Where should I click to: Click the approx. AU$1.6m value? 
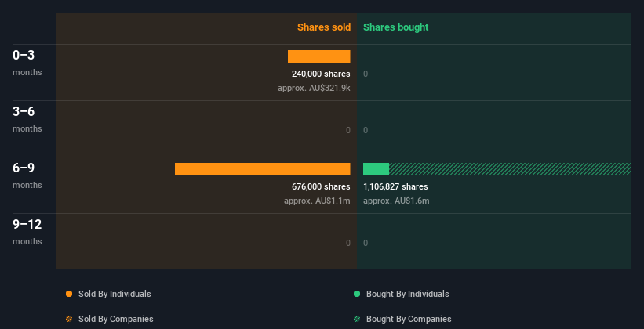(396, 201)
